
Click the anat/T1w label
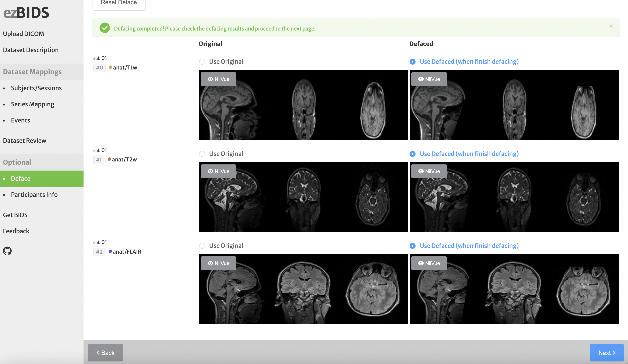tap(125, 67)
